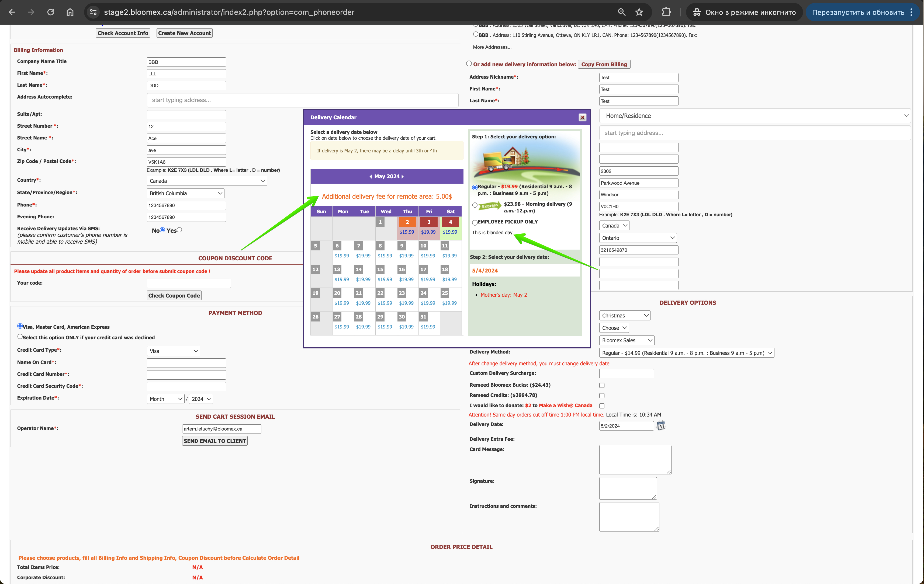Click Check Account Info button
This screenshot has width=924, height=584.
click(x=123, y=33)
